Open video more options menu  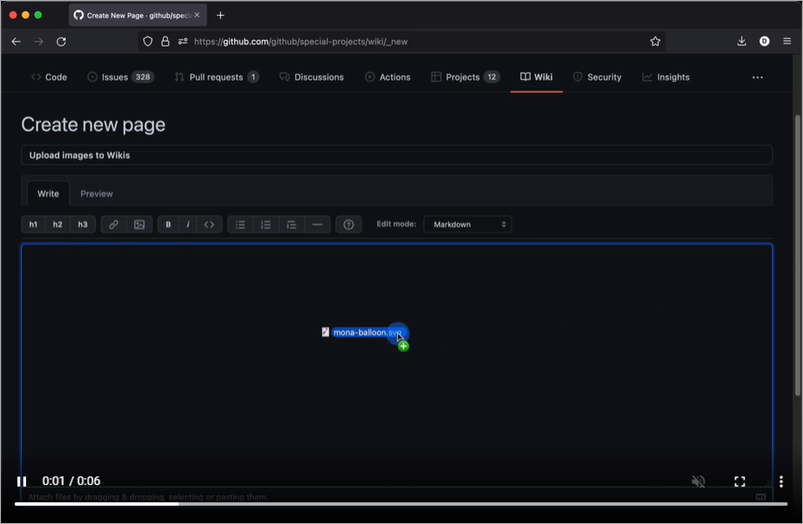(781, 481)
